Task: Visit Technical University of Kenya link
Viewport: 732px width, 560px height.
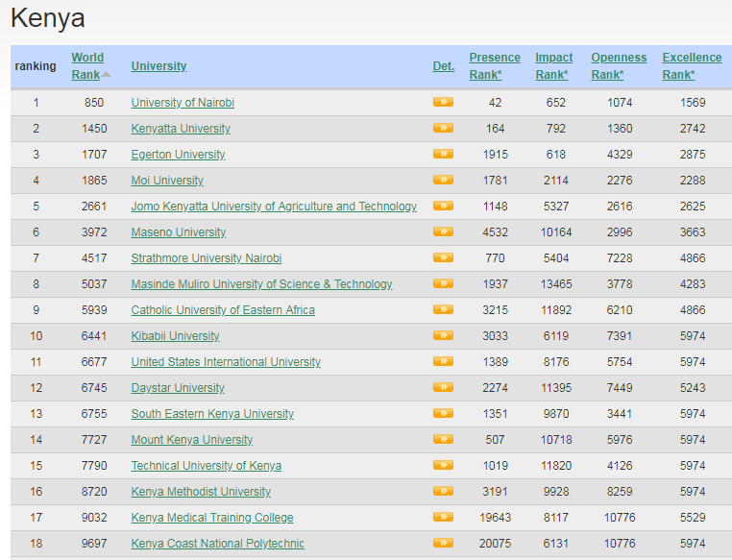Action: tap(207, 466)
